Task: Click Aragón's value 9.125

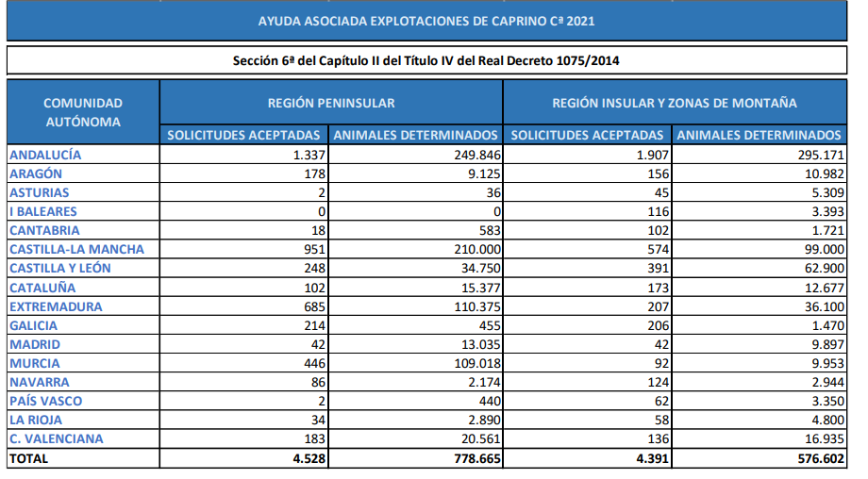Action: click(x=484, y=173)
